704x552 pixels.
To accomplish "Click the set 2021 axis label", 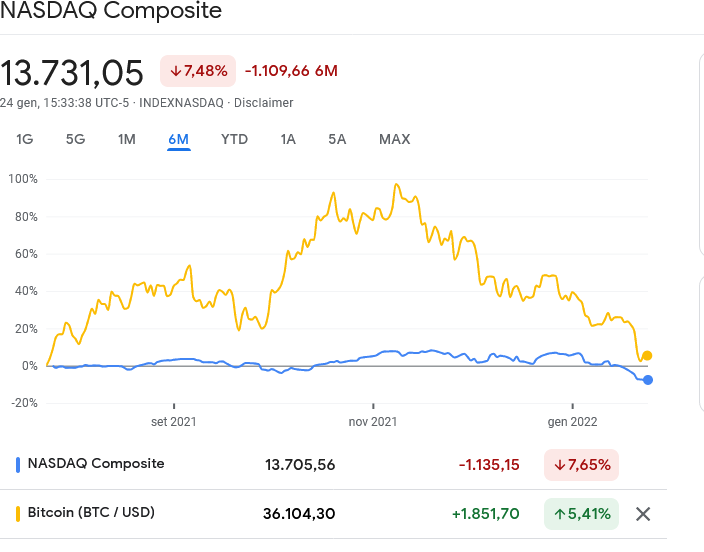I will pyautogui.click(x=174, y=422).
